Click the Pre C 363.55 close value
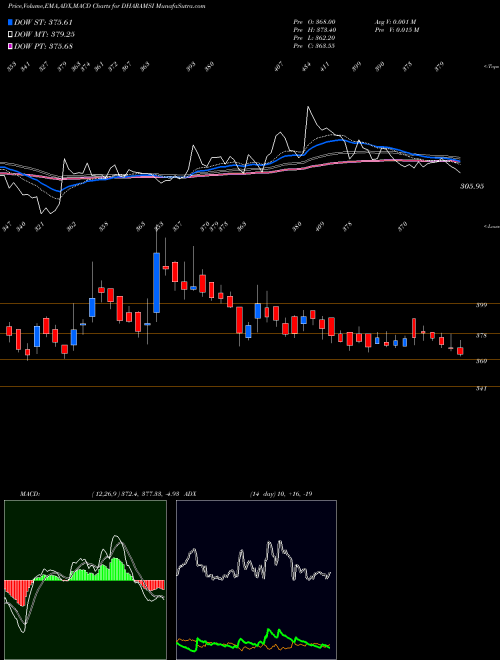This screenshot has width=500, height=660. (314, 46)
